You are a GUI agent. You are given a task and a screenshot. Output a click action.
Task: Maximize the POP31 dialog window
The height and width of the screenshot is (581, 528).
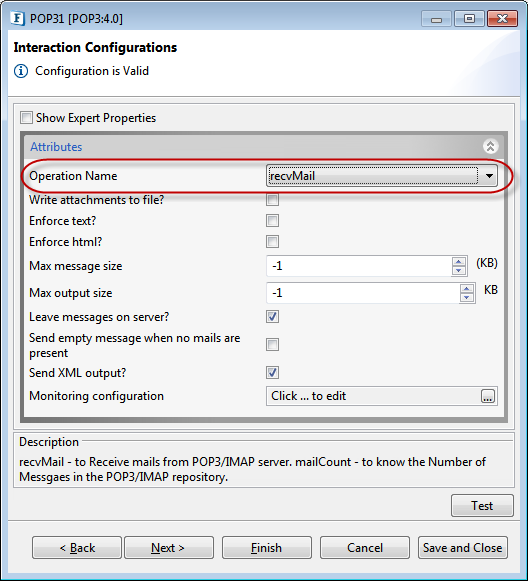pyautogui.click(x=469, y=18)
